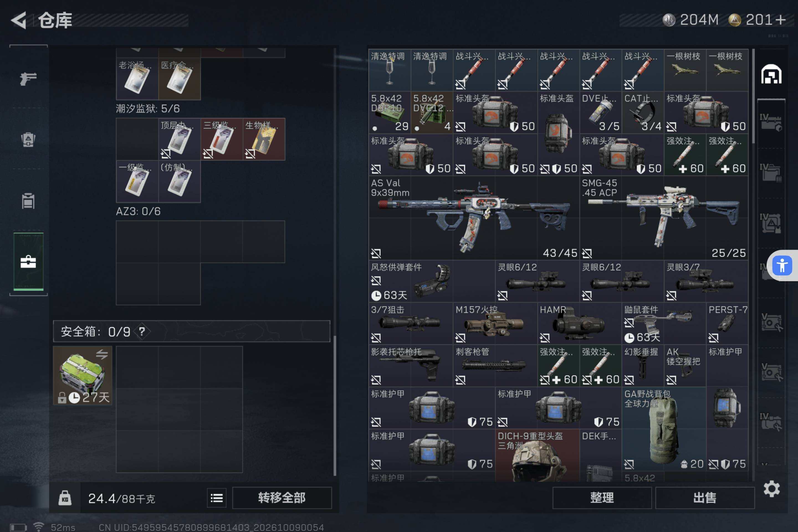Select the DICH-9重型头盔 helmet
This screenshot has height=532, width=798.
(538, 455)
